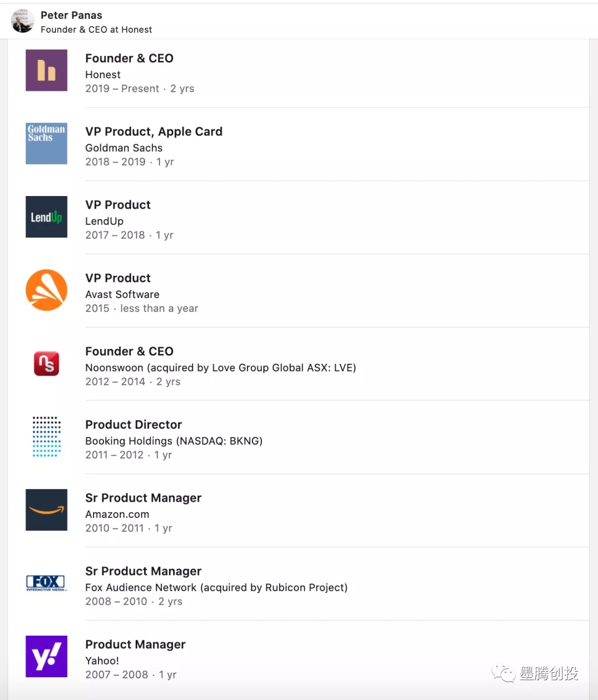This screenshot has width=598, height=700.
Task: Click Booking Holdings (NASDAQ: BKNG) text
Action: [x=173, y=441]
